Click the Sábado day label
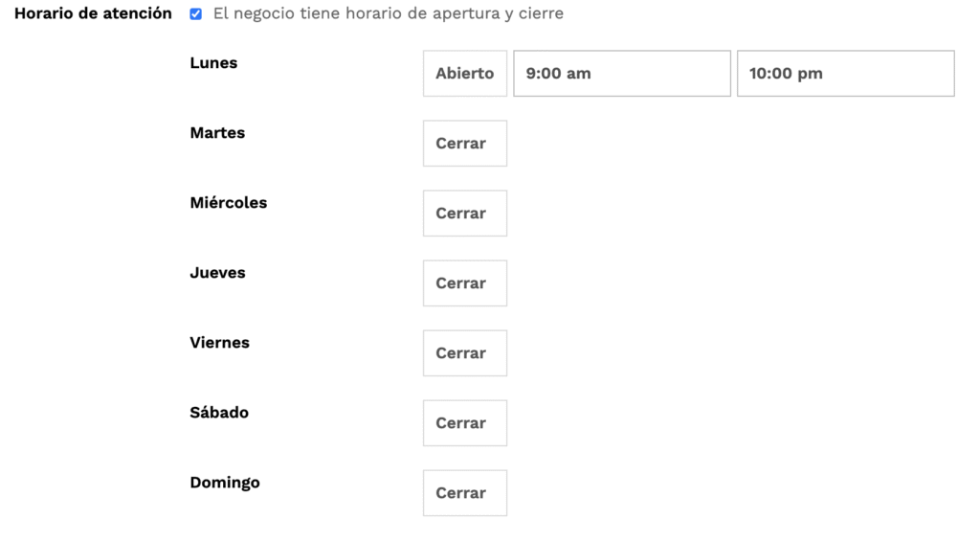980x542 pixels. click(x=219, y=413)
